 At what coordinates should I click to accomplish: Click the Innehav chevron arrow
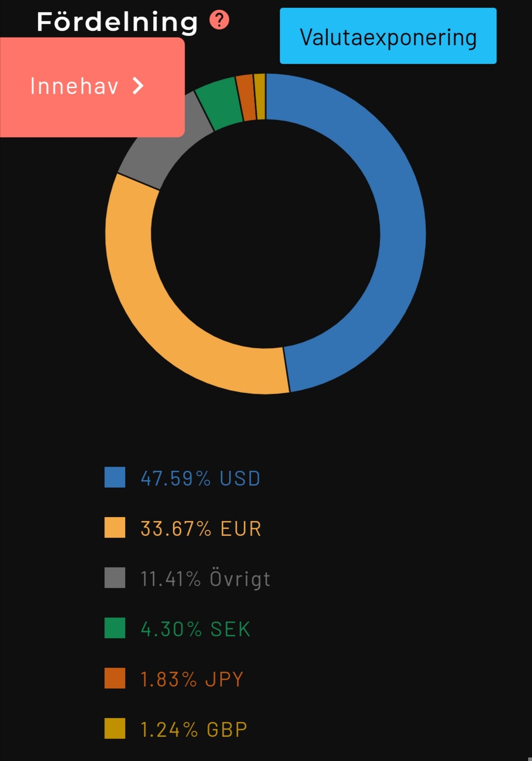(x=138, y=86)
